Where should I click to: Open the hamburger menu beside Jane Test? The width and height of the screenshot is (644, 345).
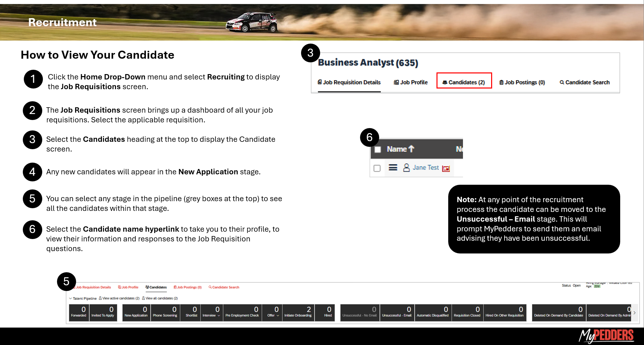393,168
